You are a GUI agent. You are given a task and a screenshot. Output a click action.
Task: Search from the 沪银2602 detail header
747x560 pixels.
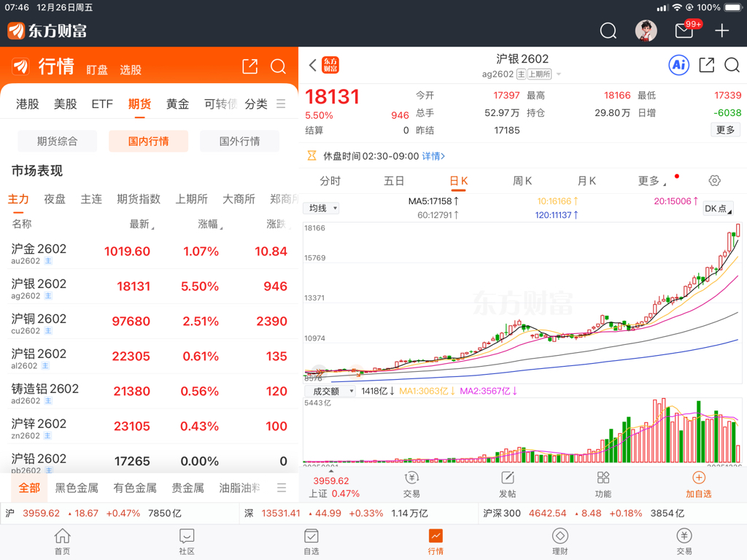pos(732,65)
